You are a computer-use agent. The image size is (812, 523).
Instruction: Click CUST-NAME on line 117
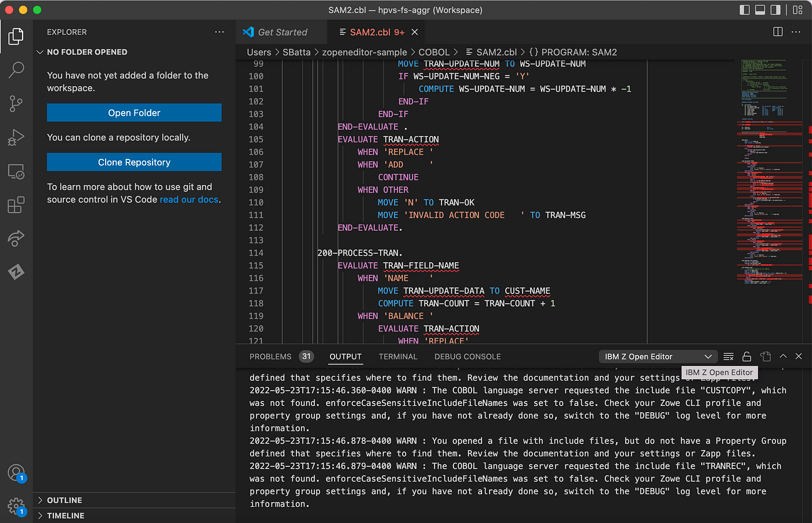pyautogui.click(x=527, y=291)
